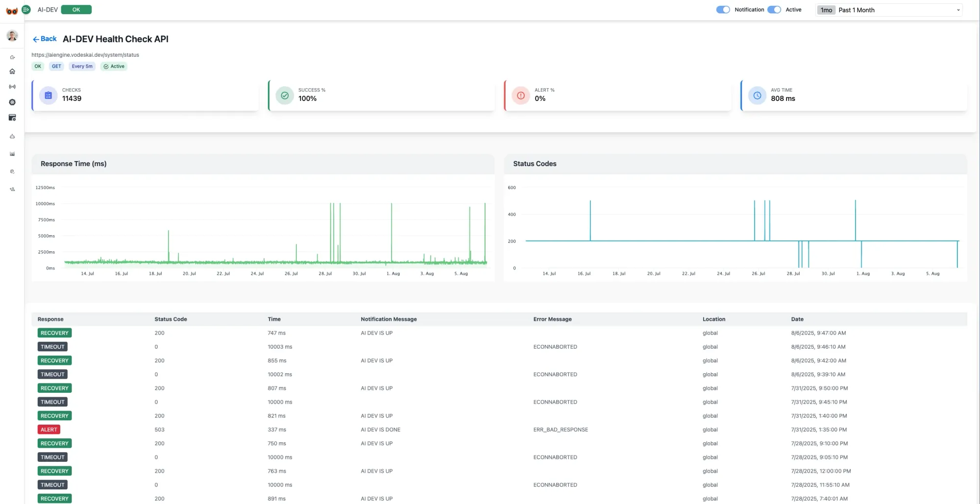Disable the Active switch in the header
Image resolution: width=980 pixels, height=504 pixels.
click(x=774, y=9)
